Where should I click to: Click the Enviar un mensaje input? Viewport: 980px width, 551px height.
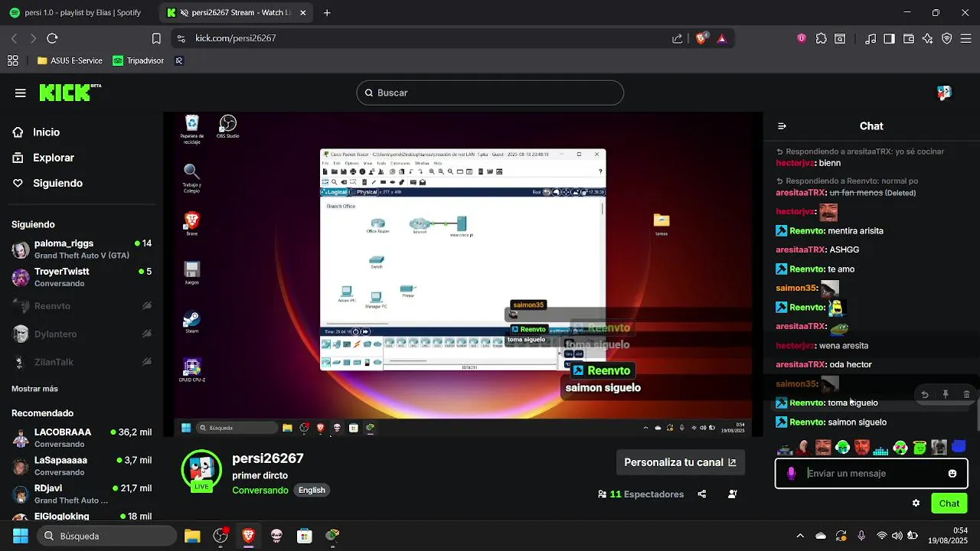(x=871, y=474)
